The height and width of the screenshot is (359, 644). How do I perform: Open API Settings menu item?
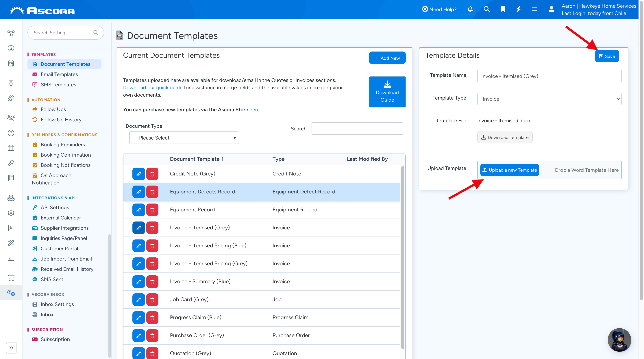point(55,207)
